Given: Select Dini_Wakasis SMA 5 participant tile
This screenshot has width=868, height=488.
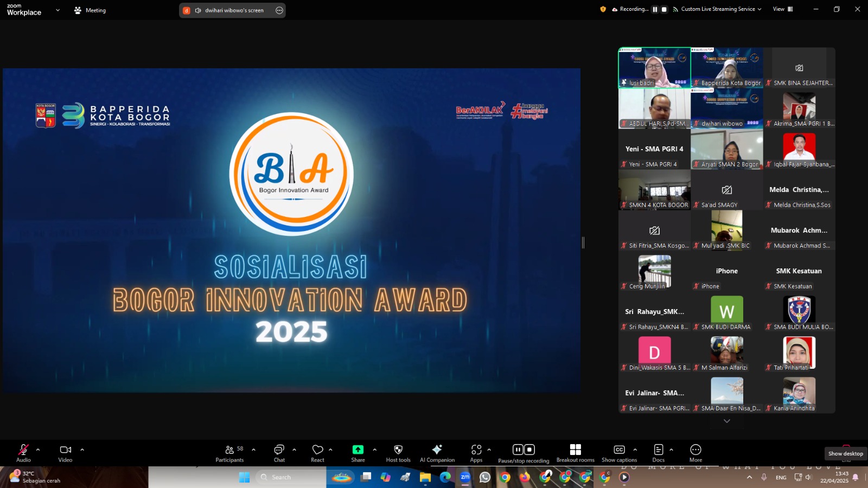Looking at the screenshot, I should point(655,352).
